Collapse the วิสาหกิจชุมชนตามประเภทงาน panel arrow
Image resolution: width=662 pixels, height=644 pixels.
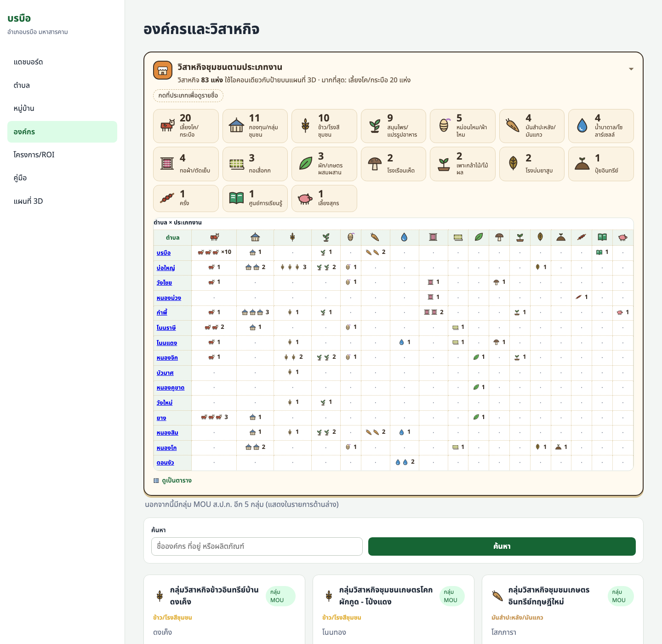(x=631, y=69)
